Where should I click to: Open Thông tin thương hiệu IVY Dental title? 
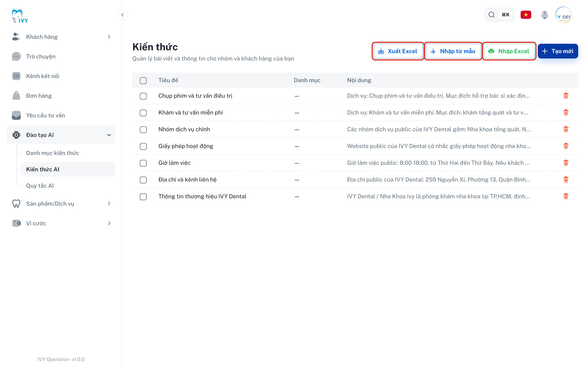(x=202, y=196)
